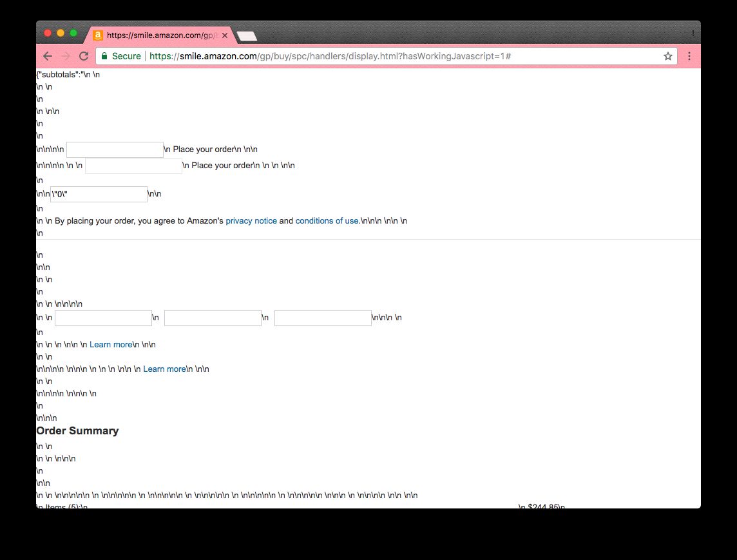Click the green Secure lock icon
The height and width of the screenshot is (560, 737).
pyautogui.click(x=104, y=56)
